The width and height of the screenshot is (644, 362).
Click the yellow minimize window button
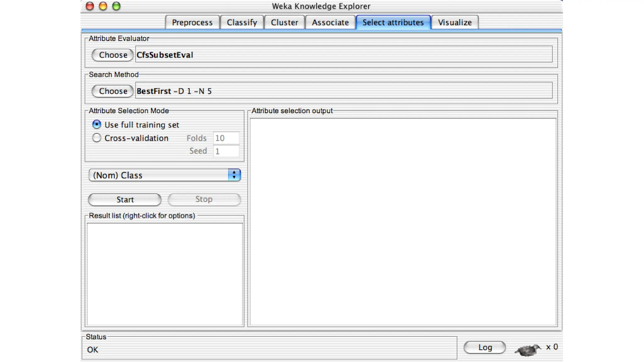coord(103,6)
